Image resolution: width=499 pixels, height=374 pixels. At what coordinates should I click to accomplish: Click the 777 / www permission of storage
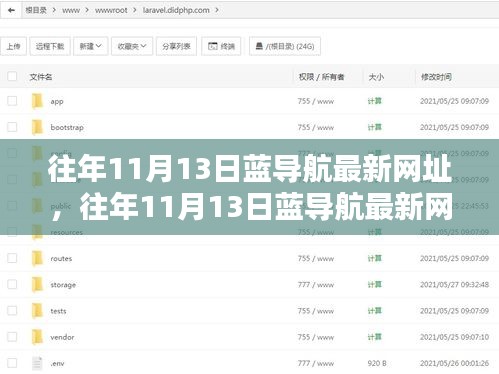pos(316,285)
